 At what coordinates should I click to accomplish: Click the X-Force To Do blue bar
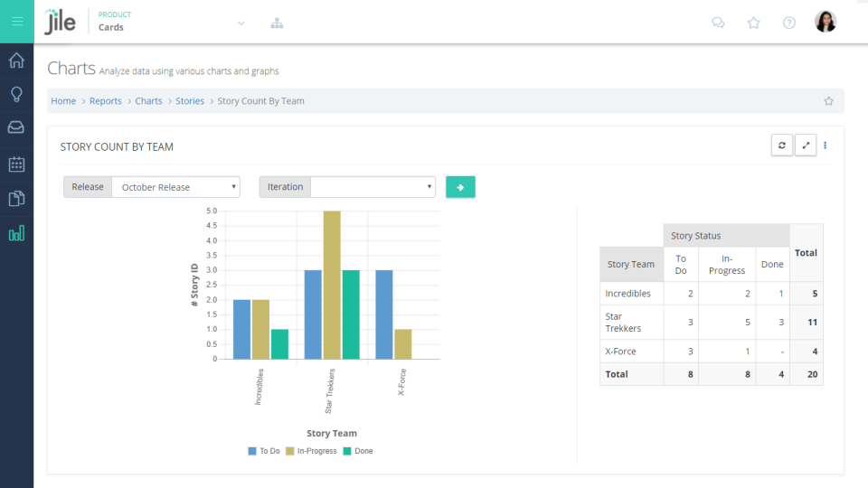(x=384, y=314)
